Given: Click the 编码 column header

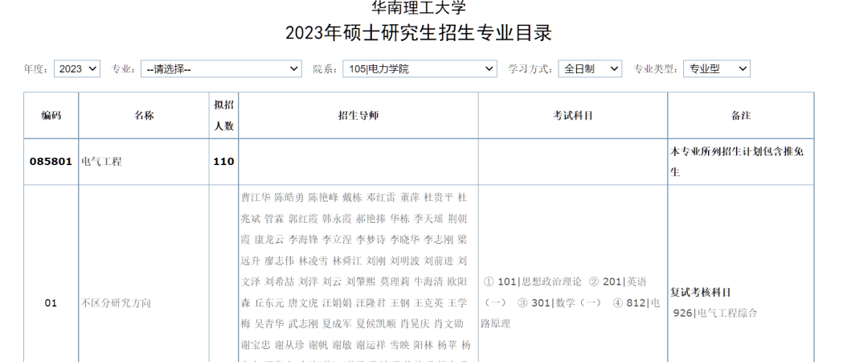Looking at the screenshot, I should click(51, 115).
